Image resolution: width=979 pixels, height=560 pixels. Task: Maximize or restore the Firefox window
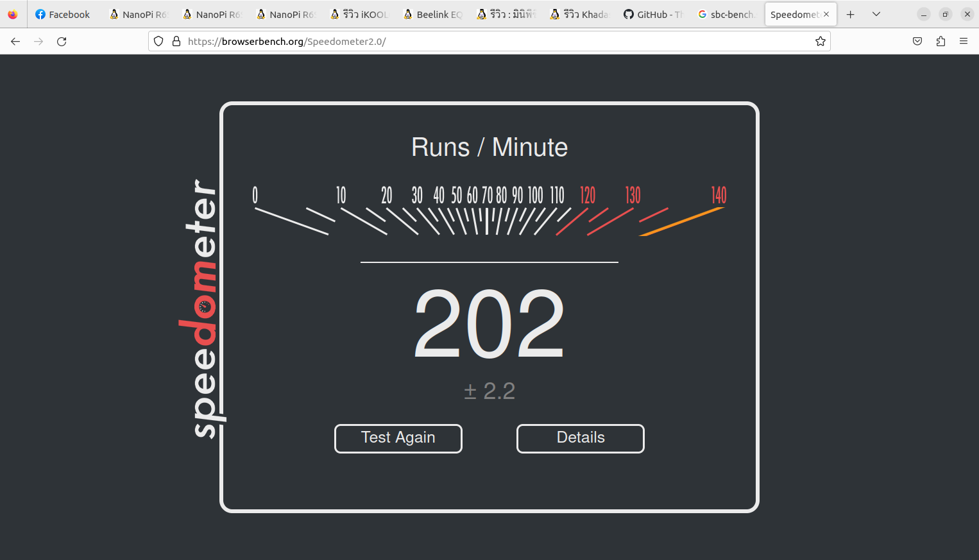(946, 14)
